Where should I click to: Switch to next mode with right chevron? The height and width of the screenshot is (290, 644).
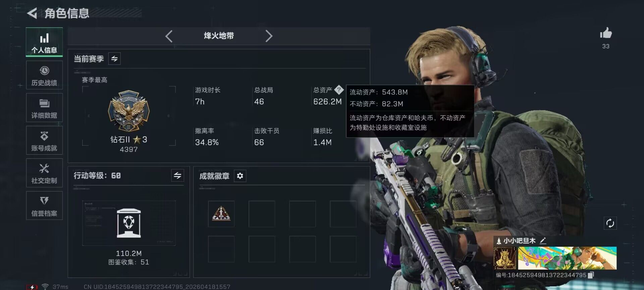coord(269,36)
